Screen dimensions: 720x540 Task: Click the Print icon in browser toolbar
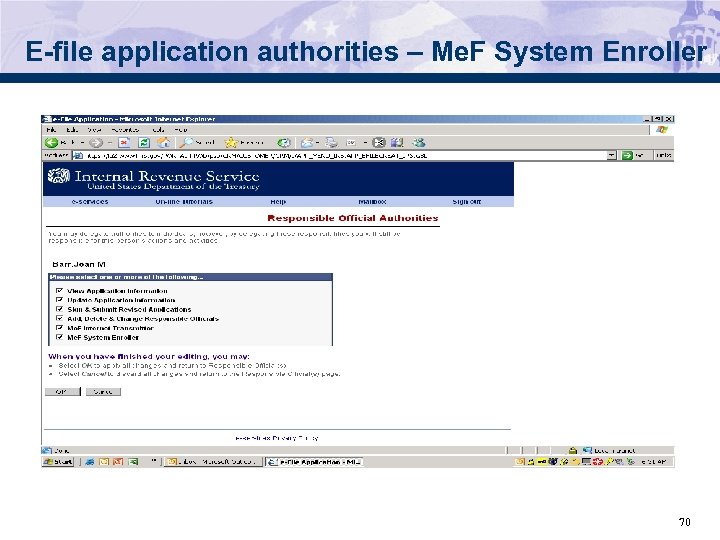point(331,143)
